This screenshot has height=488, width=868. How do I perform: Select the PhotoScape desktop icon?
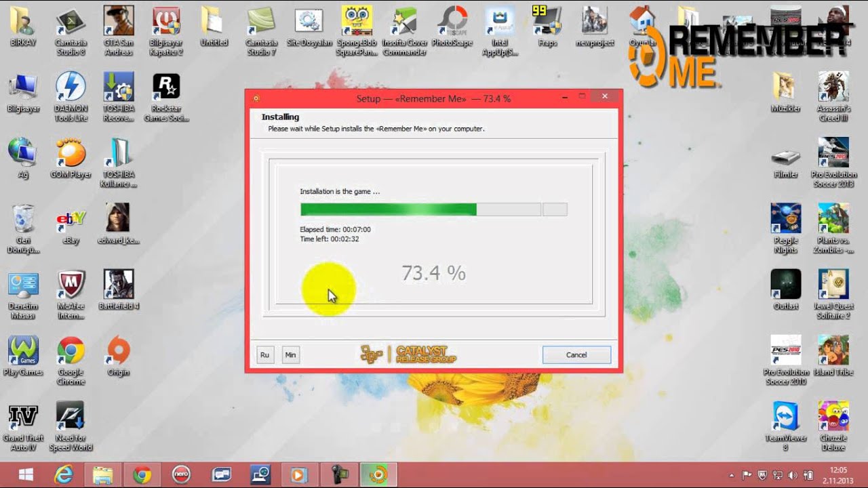(x=452, y=27)
